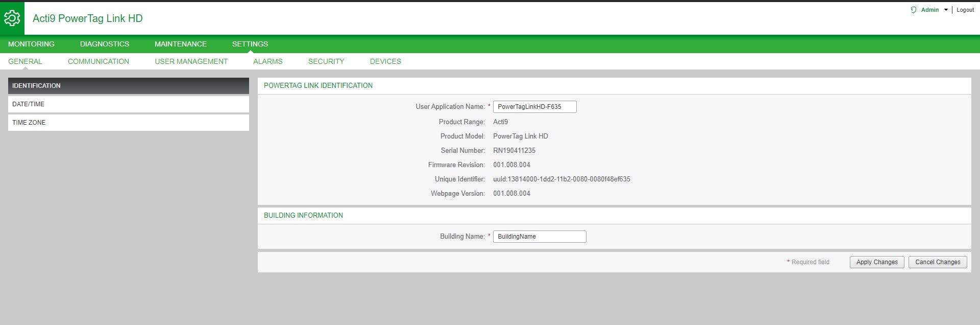This screenshot has height=325, width=980.
Task: Click the Serial Number label
Action: point(463,151)
